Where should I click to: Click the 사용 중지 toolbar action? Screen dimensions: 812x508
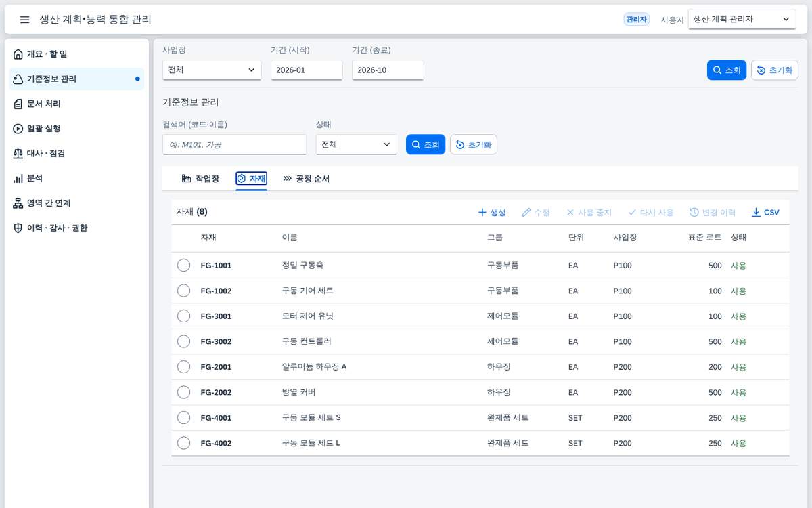(589, 212)
